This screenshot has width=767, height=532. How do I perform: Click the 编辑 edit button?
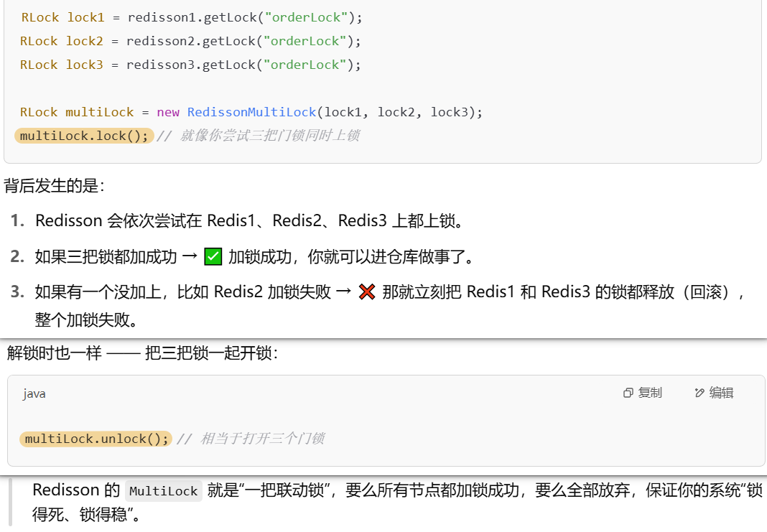[714, 393]
